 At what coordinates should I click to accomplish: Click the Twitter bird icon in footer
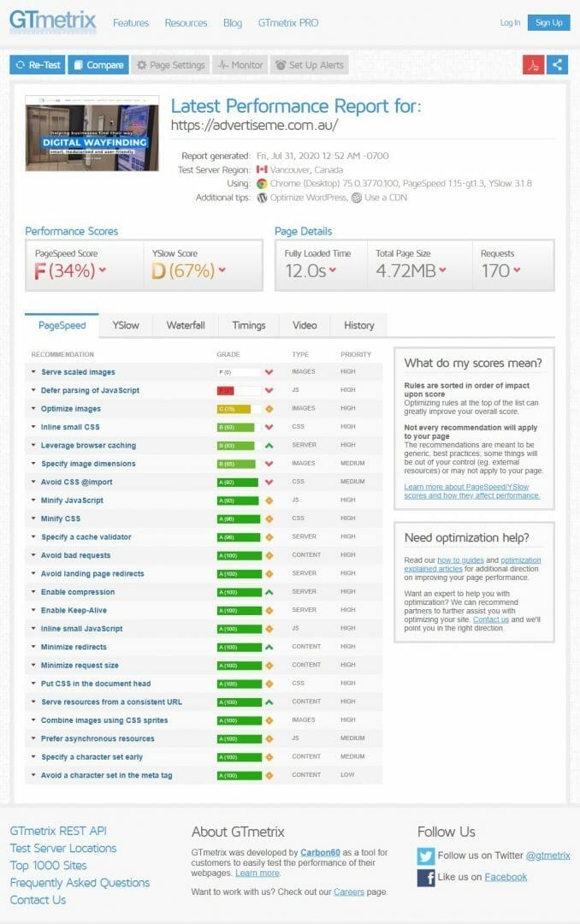coord(426,855)
